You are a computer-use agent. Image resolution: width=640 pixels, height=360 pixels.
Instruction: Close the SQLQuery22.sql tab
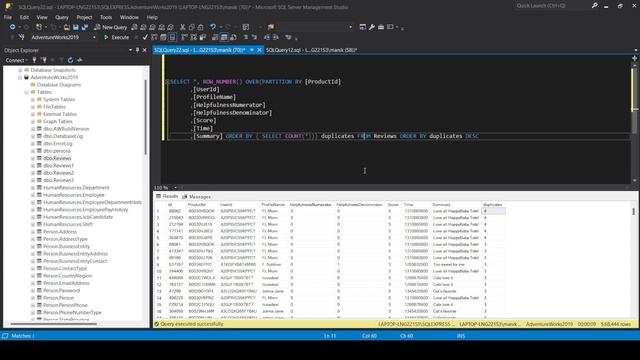(259, 50)
